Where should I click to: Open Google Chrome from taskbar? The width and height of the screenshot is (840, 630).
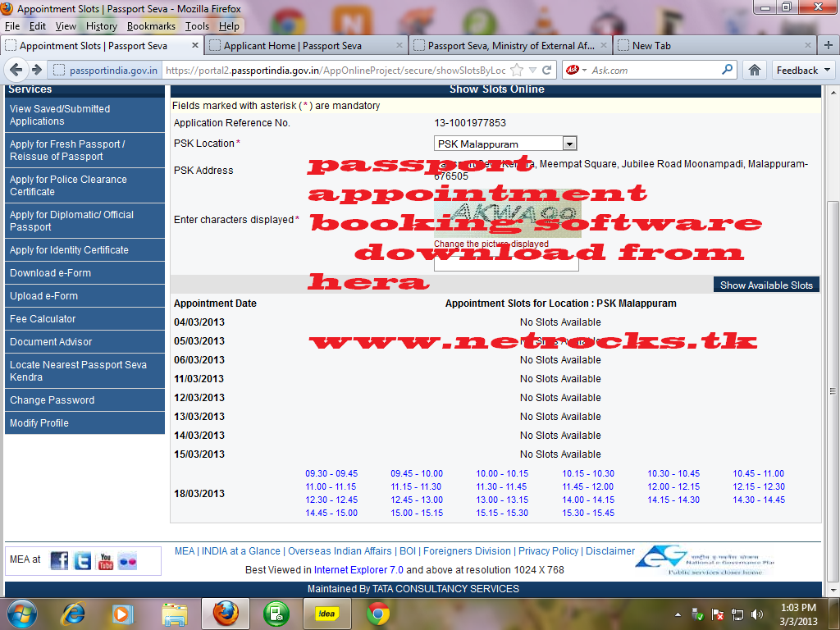point(377,614)
